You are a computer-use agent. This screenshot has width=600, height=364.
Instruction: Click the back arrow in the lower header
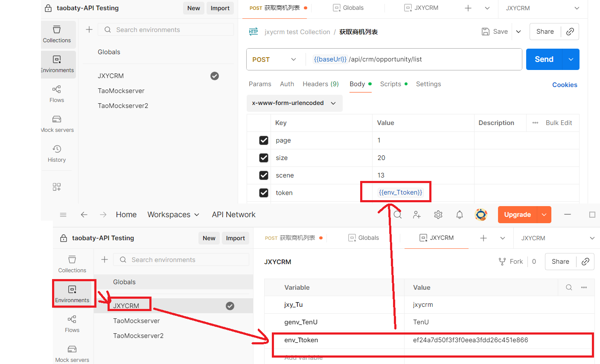(84, 215)
